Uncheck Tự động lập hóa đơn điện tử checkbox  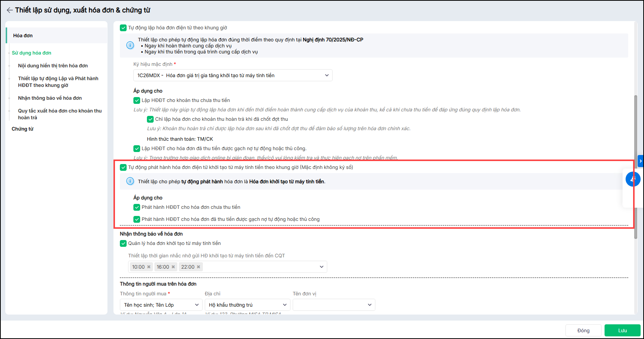pos(123,28)
